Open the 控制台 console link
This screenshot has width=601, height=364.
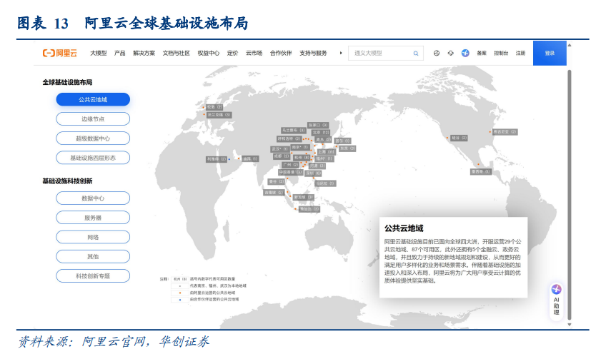[501, 53]
